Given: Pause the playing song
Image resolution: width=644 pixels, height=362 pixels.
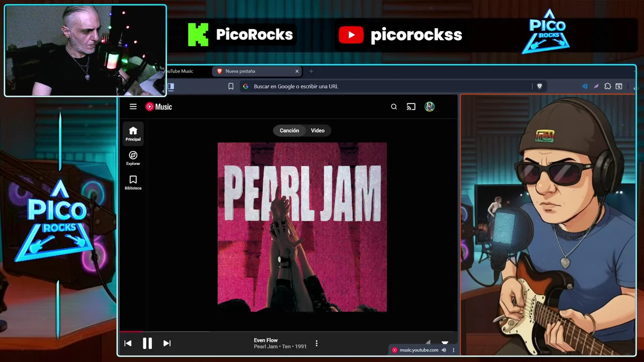Looking at the screenshot, I should 147,343.
